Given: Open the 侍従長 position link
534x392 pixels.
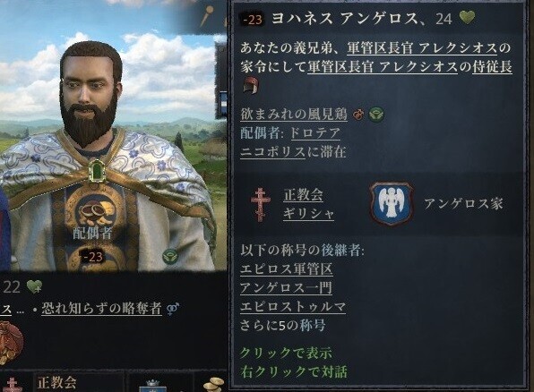Looking at the screenshot, I should (492, 67).
